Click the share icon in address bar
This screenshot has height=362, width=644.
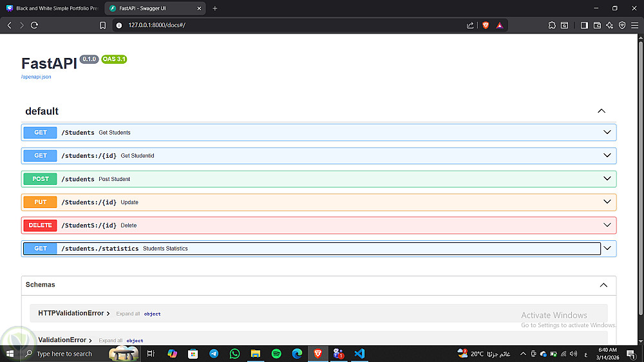470,25
